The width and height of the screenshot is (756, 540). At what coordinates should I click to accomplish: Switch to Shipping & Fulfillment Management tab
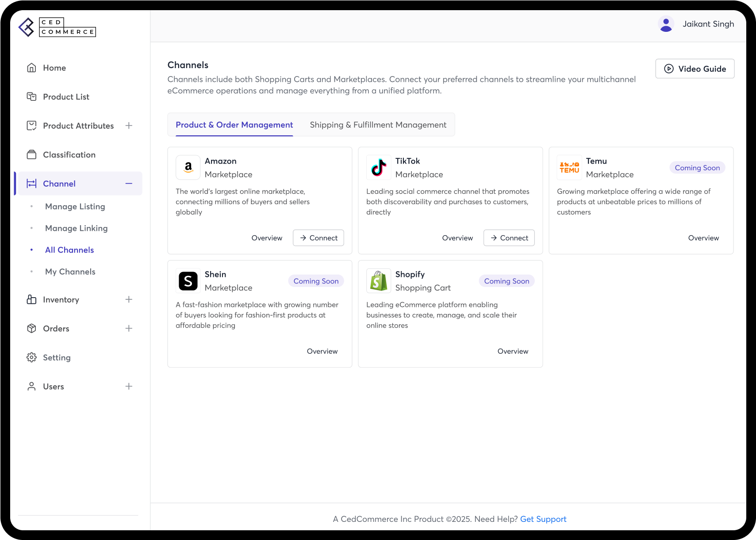pos(378,125)
